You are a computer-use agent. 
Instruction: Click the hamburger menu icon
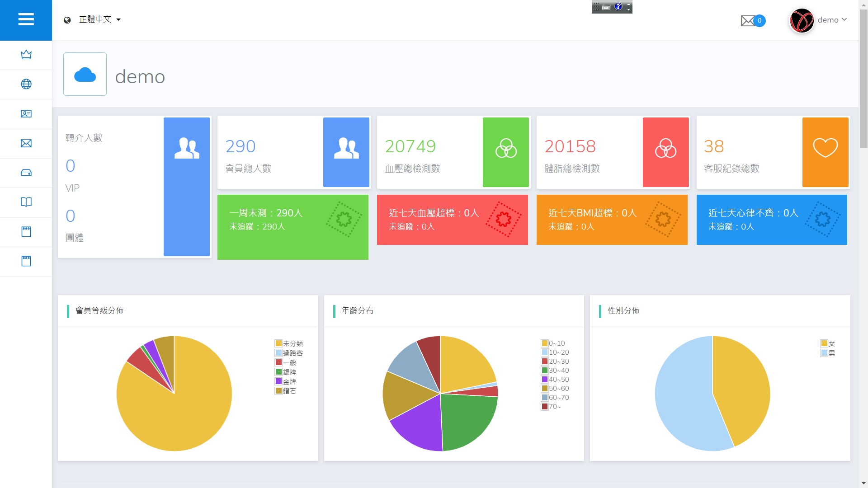[x=26, y=19]
